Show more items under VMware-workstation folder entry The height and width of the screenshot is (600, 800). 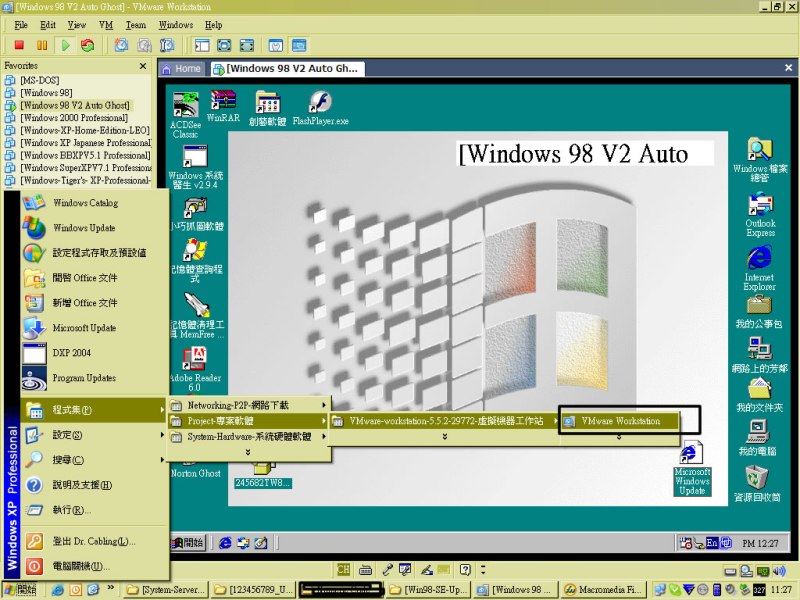(x=445, y=437)
